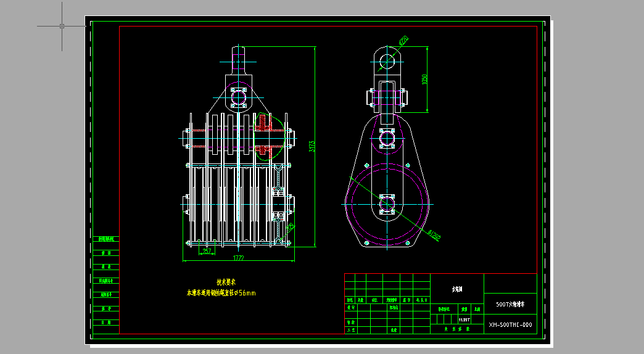Select the 500T drawing title text
The height and width of the screenshot is (354, 644).
pyautogui.click(x=510, y=304)
